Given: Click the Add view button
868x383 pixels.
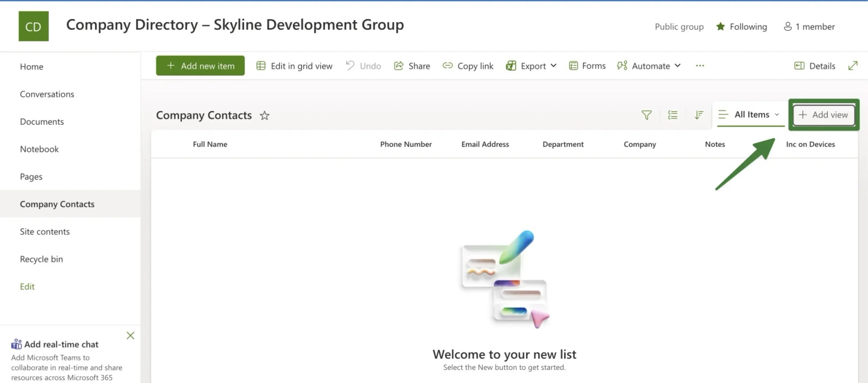Looking at the screenshot, I should 824,114.
